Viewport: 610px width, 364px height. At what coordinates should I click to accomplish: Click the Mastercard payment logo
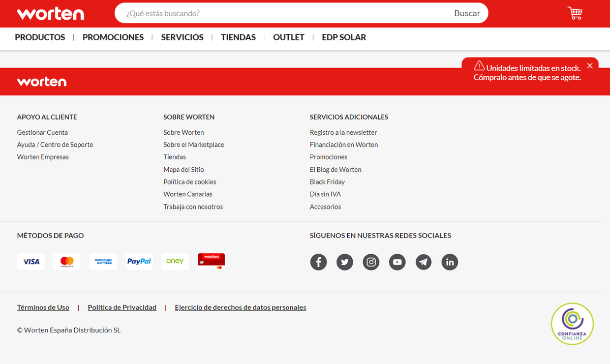(x=67, y=261)
